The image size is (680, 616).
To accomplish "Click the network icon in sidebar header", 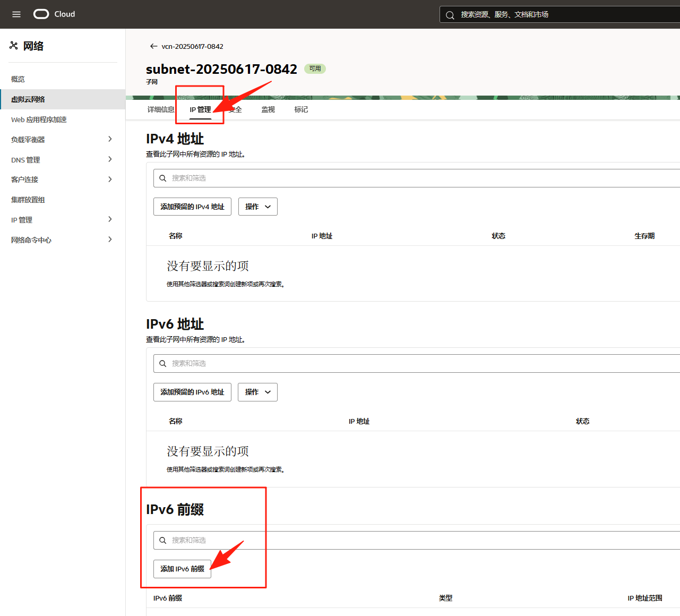I will pos(14,46).
